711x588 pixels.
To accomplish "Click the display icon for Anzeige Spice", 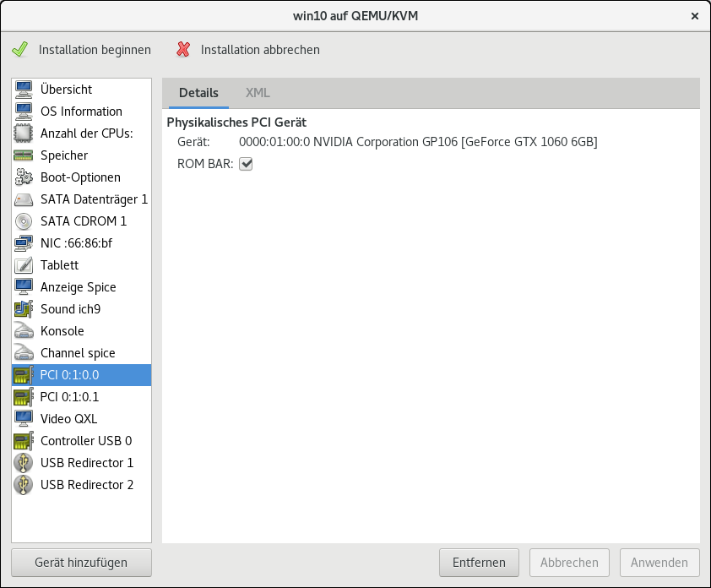I will tap(24, 287).
